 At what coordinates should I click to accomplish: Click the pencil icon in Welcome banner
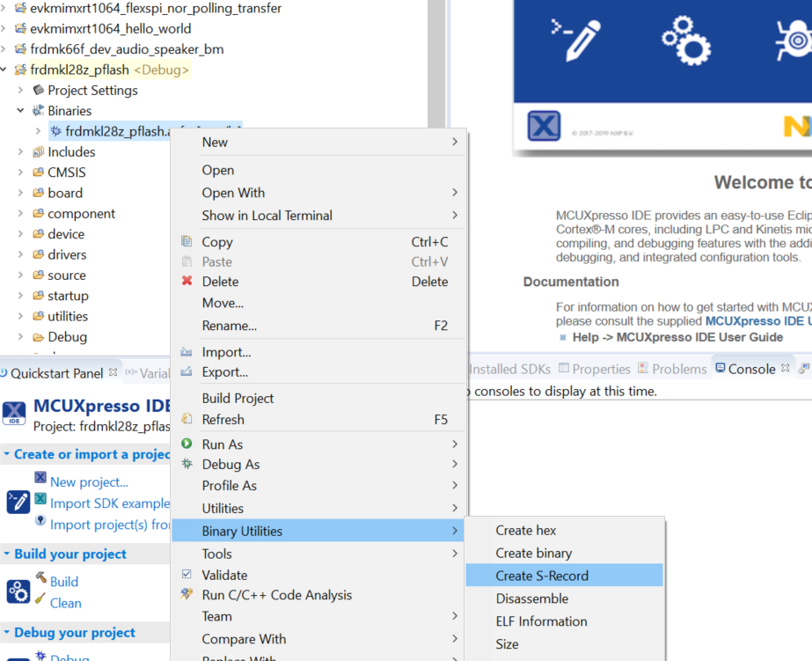click(x=576, y=40)
